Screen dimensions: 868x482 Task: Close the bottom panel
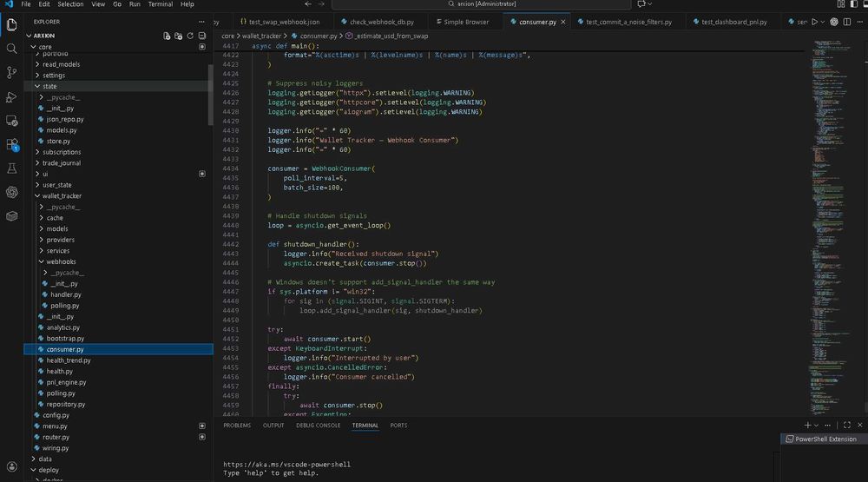859,425
